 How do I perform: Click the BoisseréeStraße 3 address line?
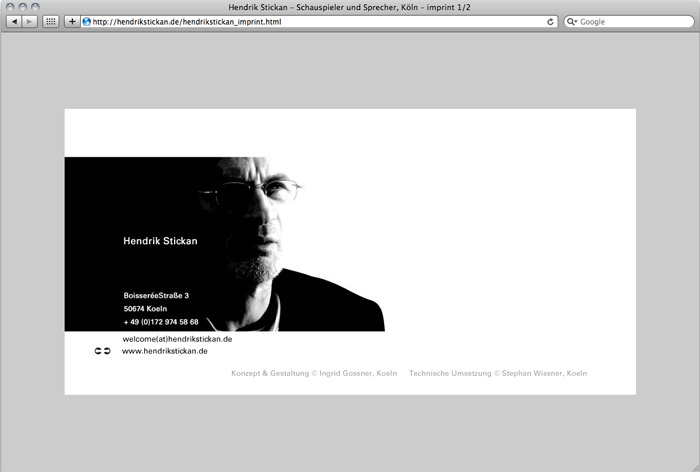click(156, 295)
